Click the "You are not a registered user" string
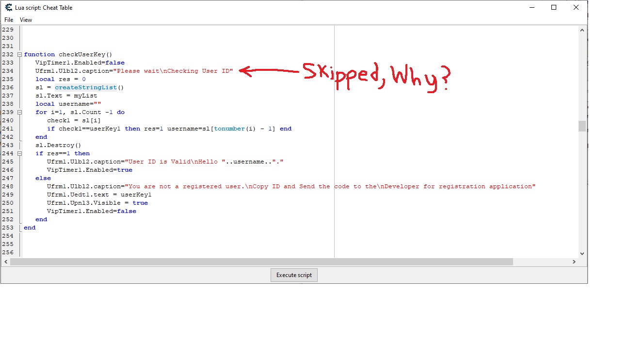The height and width of the screenshot is (360, 644). coord(184,186)
